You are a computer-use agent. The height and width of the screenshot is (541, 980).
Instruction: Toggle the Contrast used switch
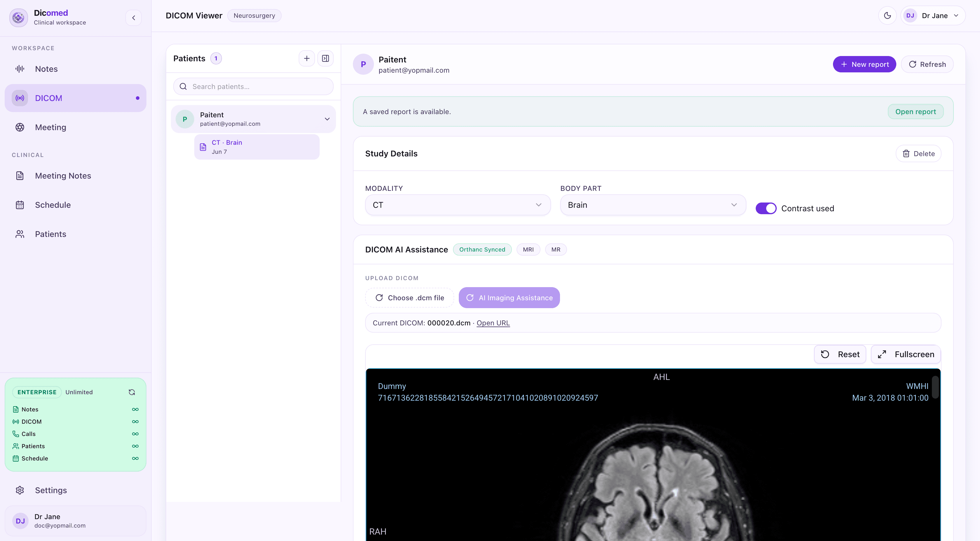coord(766,208)
